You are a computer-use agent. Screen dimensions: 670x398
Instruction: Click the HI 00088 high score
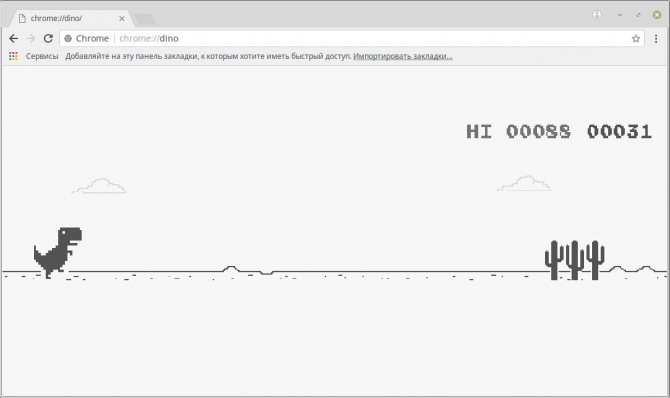pos(518,131)
